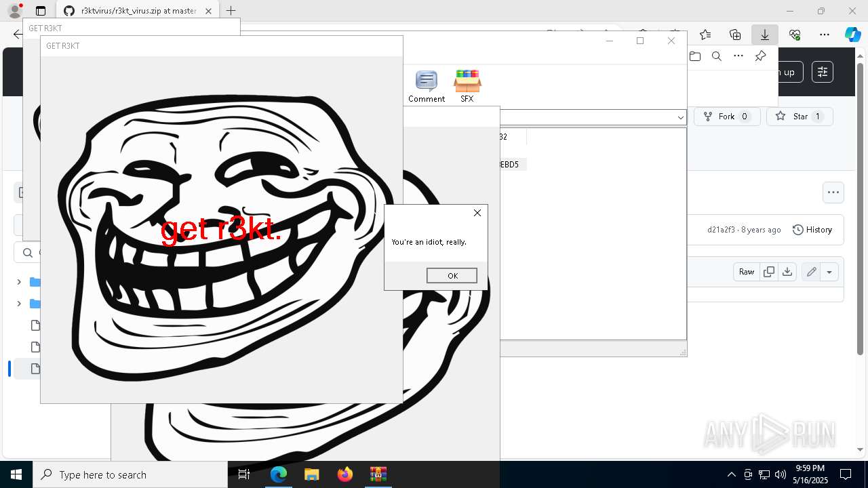Pin the Downloads panel
This screenshot has height=488, width=868.
[x=760, y=56]
